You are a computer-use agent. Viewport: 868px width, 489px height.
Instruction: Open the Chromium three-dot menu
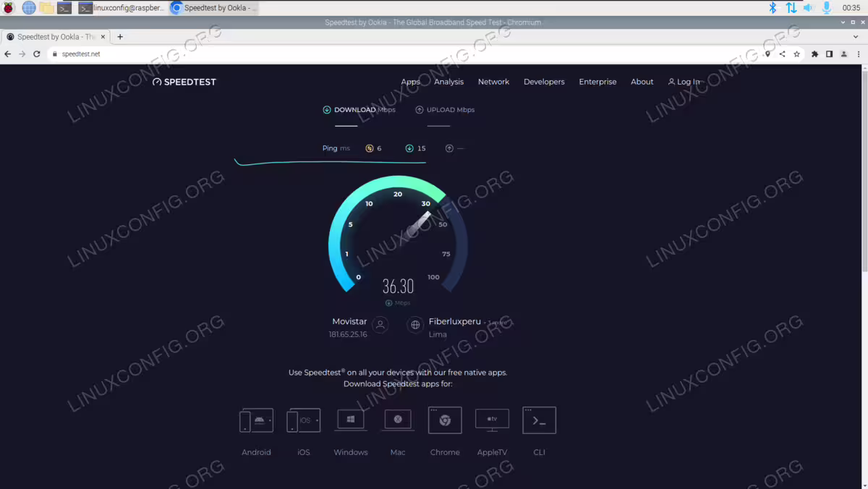859,54
